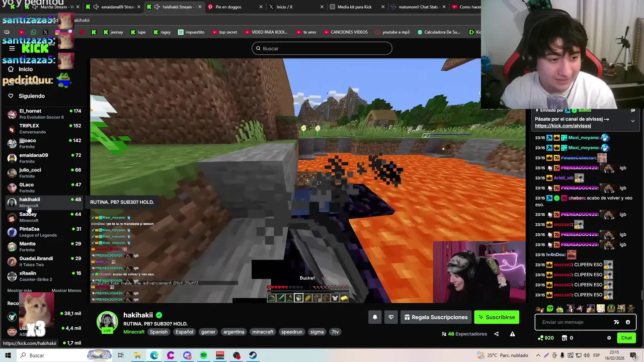Open 'youtube a mp3' bookmark
The width and height of the screenshot is (644, 362).
click(x=392, y=32)
